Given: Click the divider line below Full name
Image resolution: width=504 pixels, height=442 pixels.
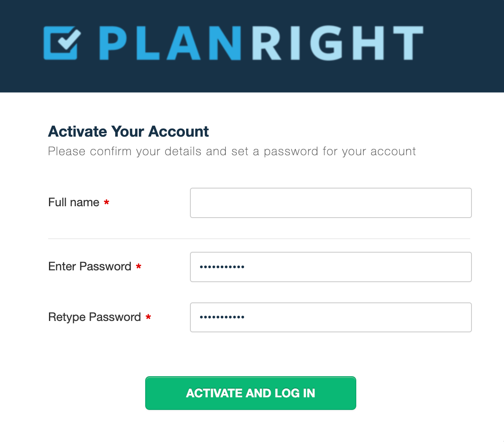Looking at the screenshot, I should pyautogui.click(x=259, y=239).
